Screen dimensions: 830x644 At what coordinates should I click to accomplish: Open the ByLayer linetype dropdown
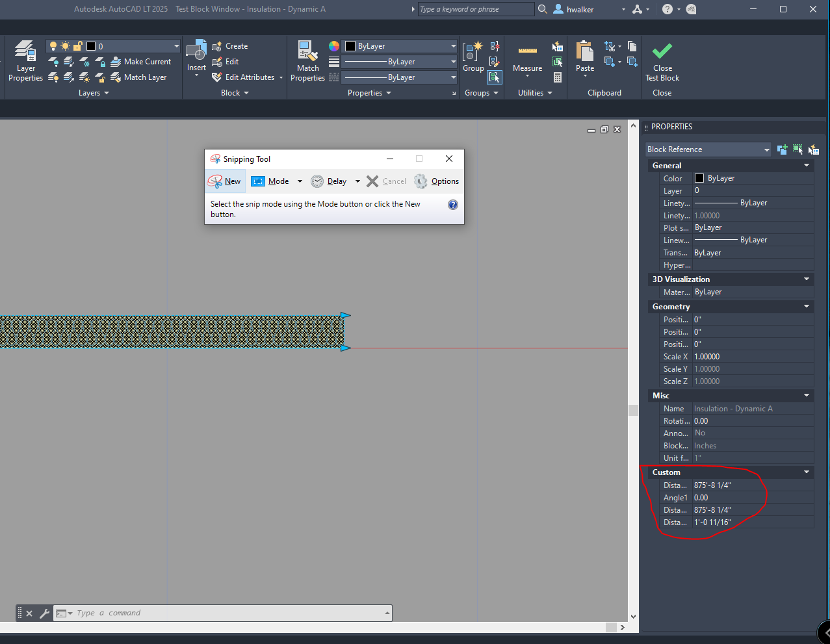click(x=453, y=61)
